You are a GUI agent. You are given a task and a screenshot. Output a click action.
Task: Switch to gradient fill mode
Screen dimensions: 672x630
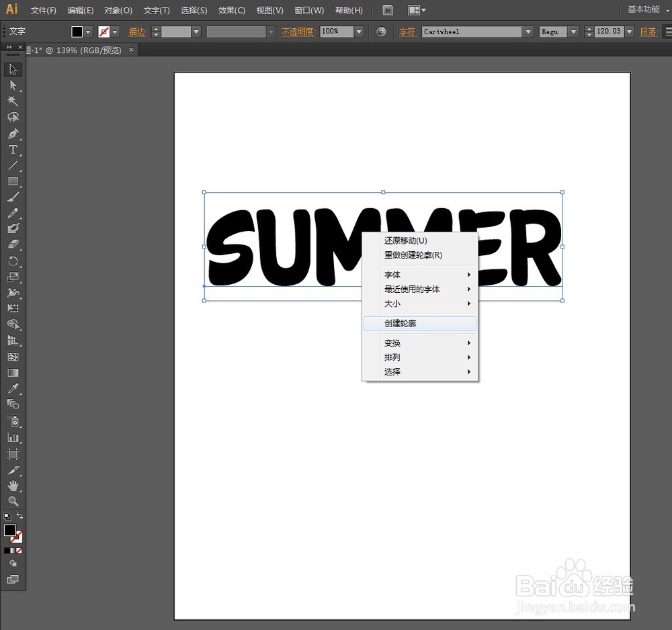click(x=13, y=551)
